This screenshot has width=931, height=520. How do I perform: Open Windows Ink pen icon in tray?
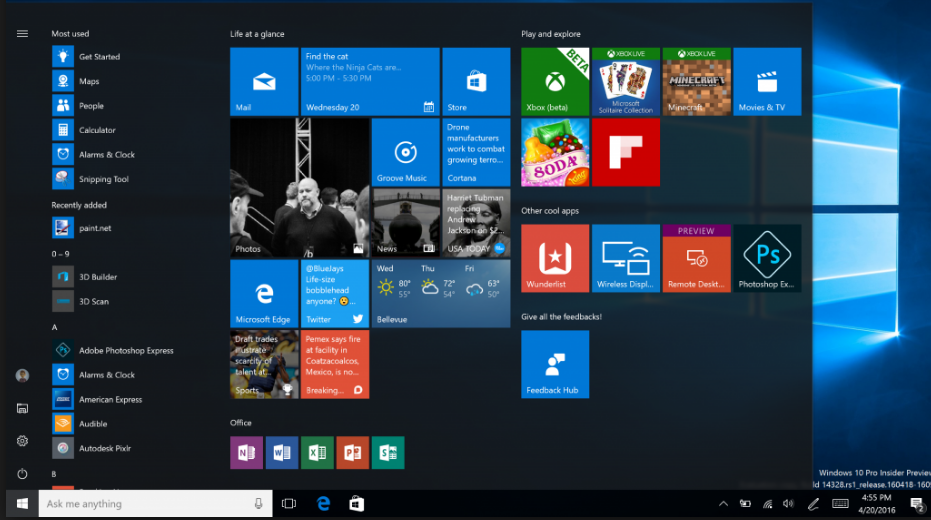coord(813,504)
